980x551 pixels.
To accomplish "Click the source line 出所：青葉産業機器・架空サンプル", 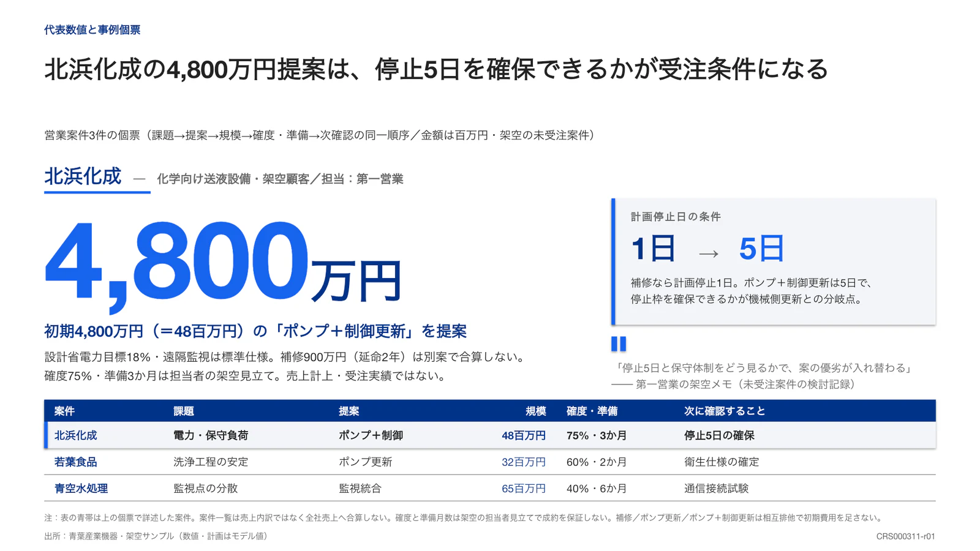I will point(158,536).
